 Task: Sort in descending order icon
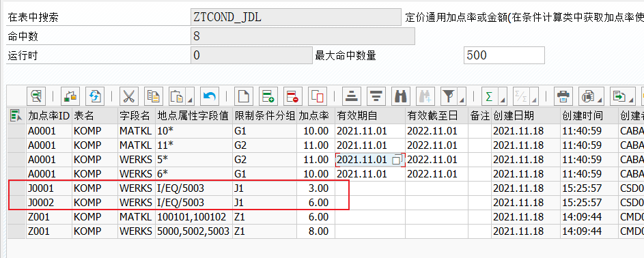[376, 97]
